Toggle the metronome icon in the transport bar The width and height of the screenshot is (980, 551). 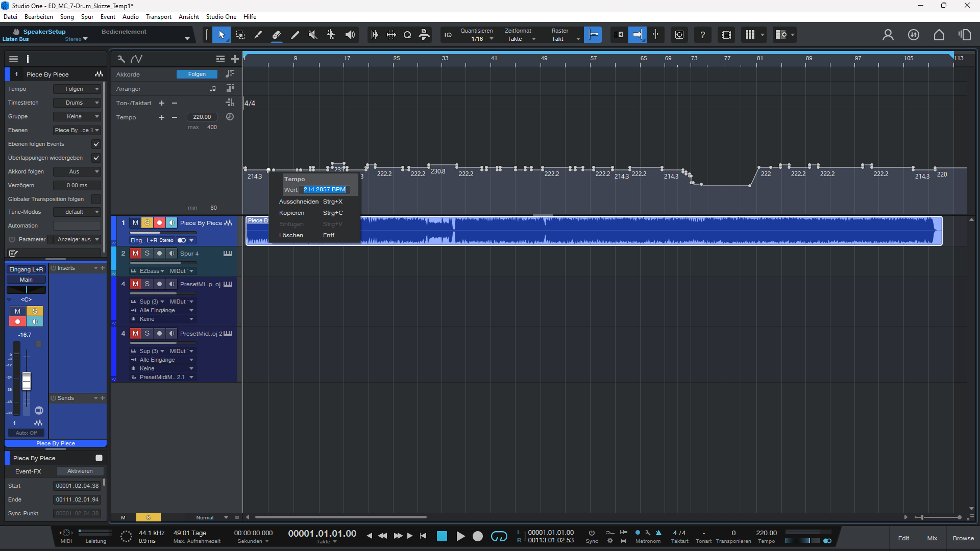[x=658, y=533]
